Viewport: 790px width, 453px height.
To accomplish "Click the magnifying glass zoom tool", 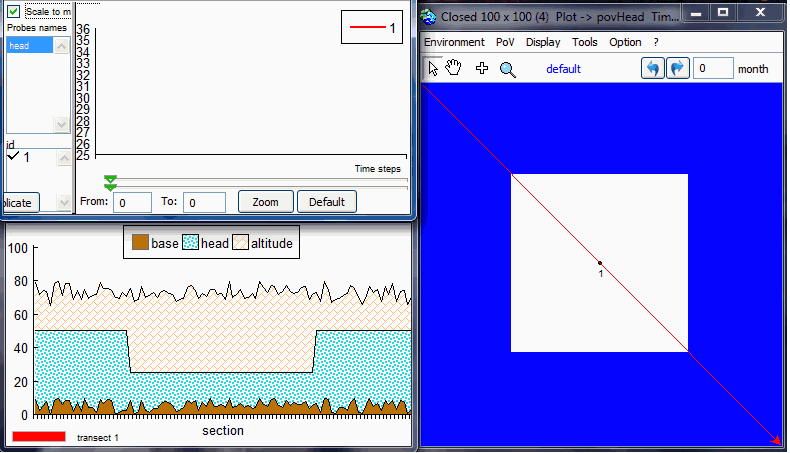I will [507, 69].
